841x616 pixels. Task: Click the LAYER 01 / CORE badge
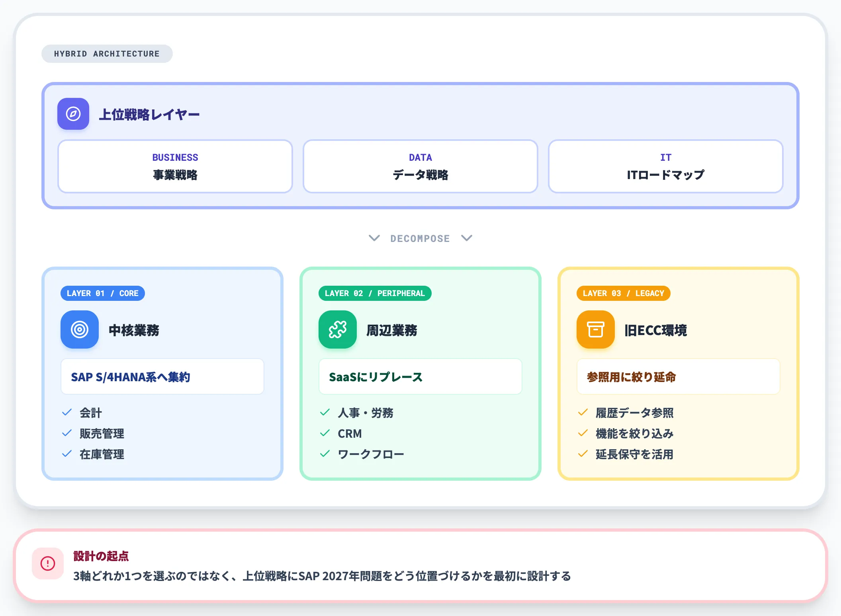tap(103, 293)
